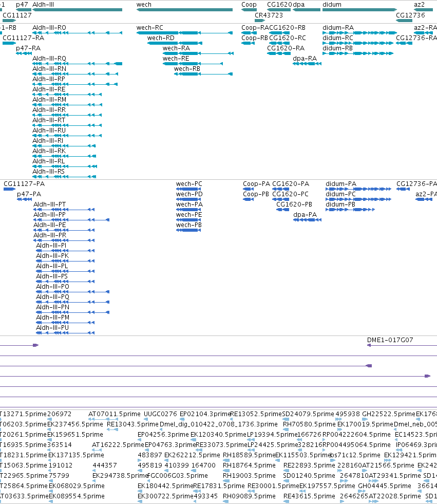Click the p47-RA transcript
Image resolution: width=437 pixels, height=504 pixels.
pyautogui.click(x=24, y=53)
